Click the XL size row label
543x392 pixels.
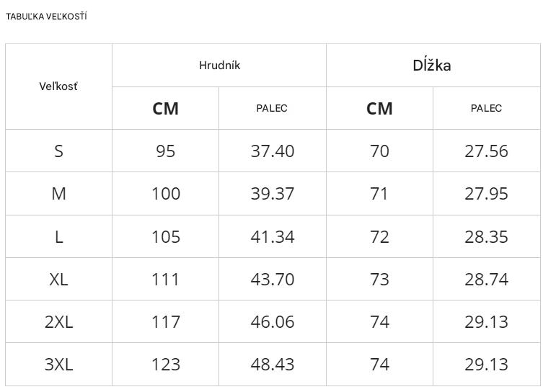click(58, 280)
